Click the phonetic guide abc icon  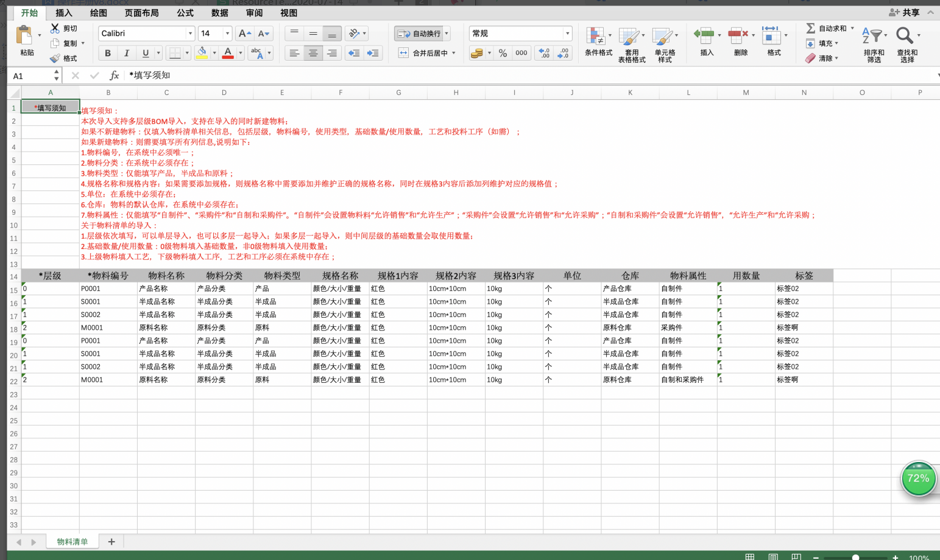pyautogui.click(x=256, y=53)
